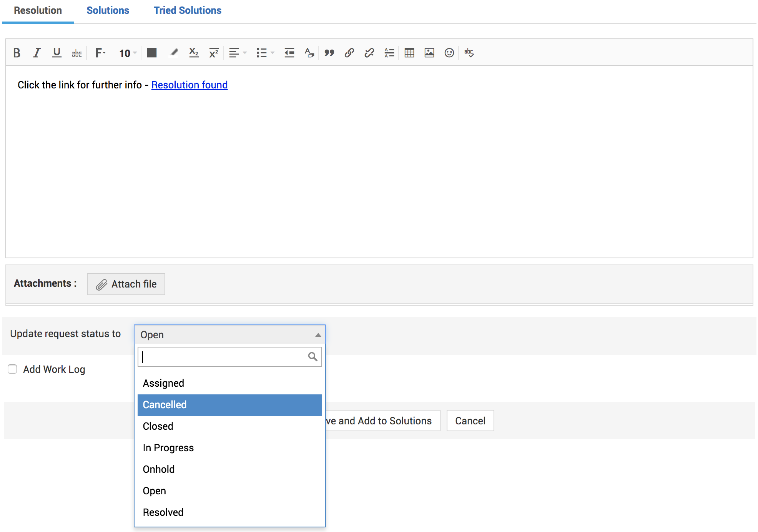Insert an image
This screenshot has height=532, width=758.
click(x=429, y=53)
